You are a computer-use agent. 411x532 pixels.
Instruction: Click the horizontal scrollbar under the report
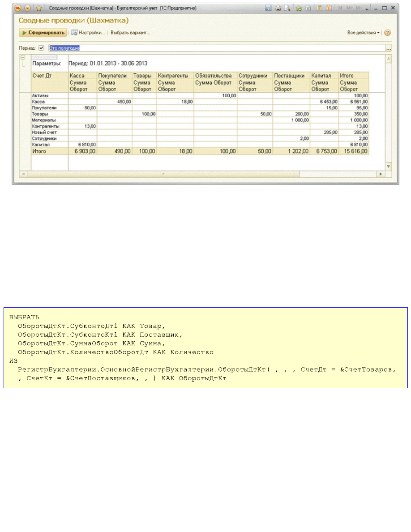(201, 173)
